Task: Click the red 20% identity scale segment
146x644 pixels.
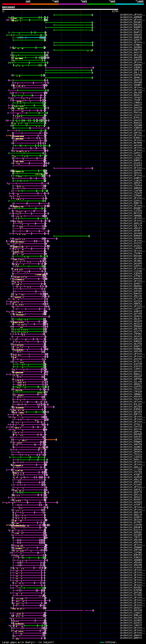Action: click(x=16, y=4)
